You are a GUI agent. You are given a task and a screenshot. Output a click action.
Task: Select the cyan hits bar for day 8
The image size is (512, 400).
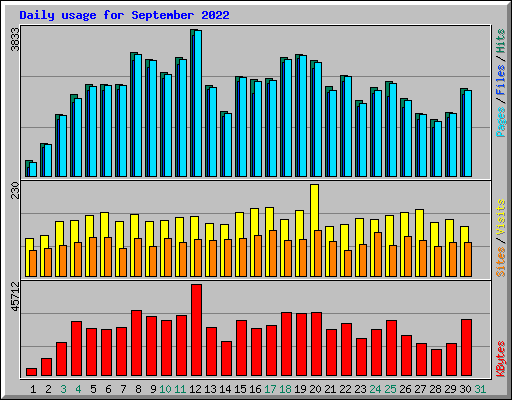tap(138, 116)
